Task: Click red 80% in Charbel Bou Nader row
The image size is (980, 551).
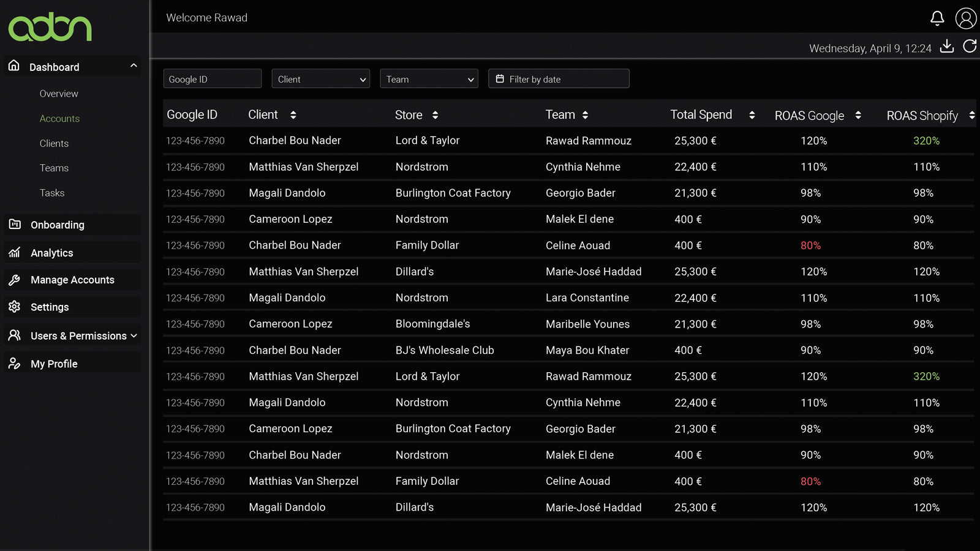Action: pyautogui.click(x=810, y=246)
